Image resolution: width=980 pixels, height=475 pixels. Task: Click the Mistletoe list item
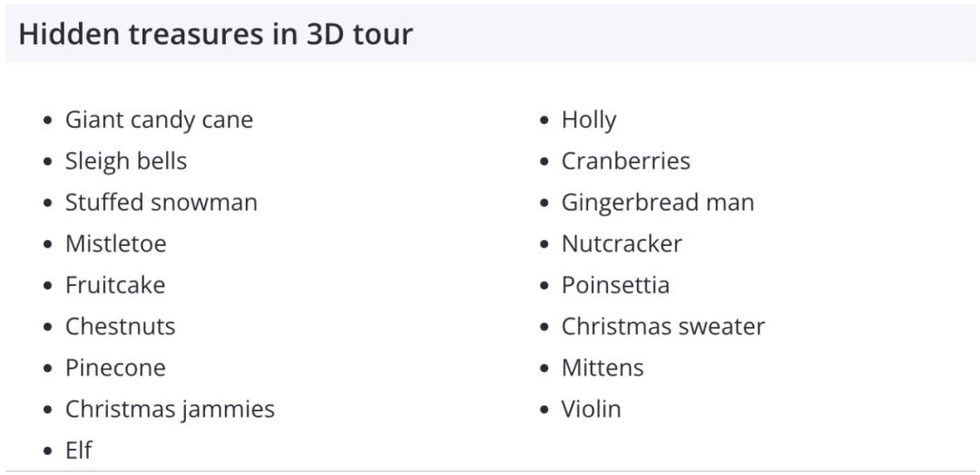(115, 243)
